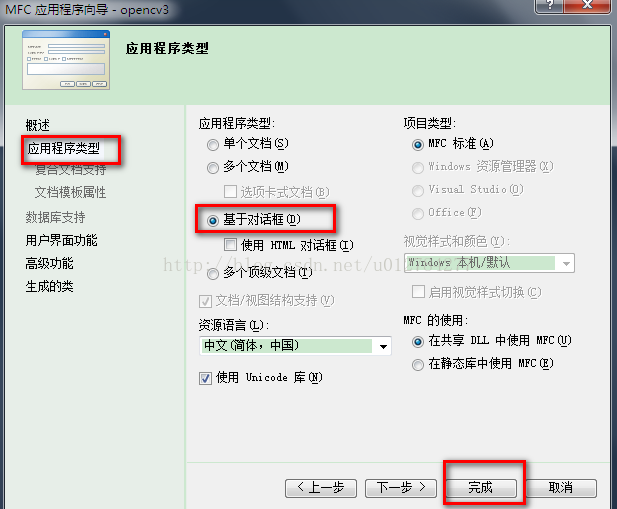617x509 pixels.
Task: Choose 基于对话框 application type
Action: coord(213,221)
